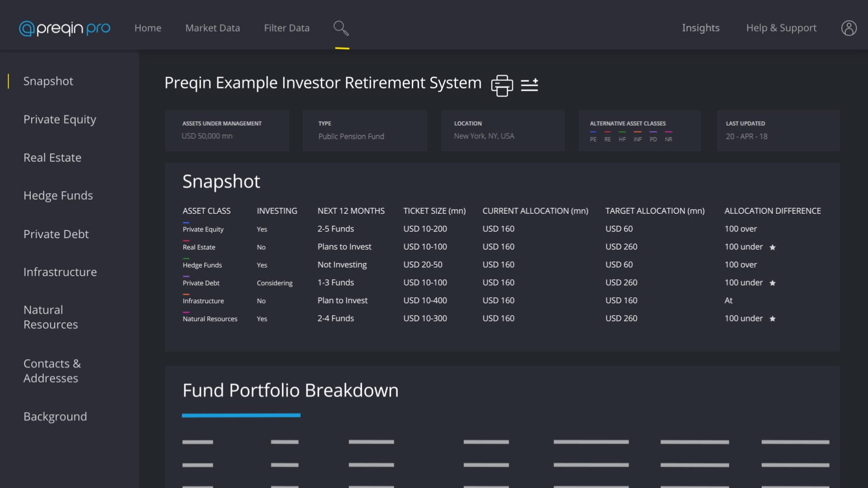Select the PE asset class indicator
Screen dimensions: 868x488
593,136
